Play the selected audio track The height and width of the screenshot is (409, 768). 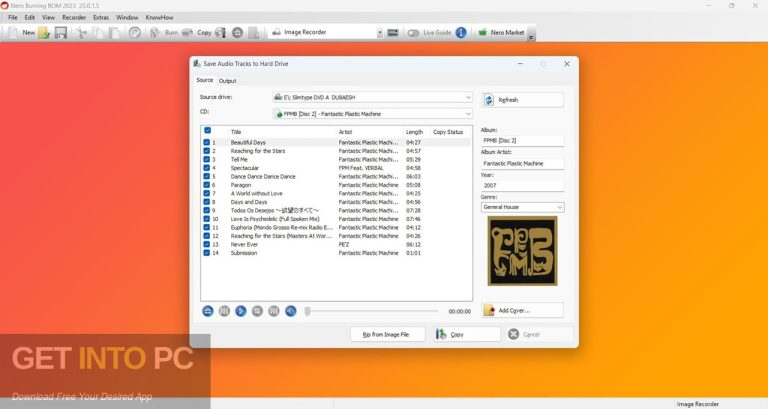tap(240, 311)
